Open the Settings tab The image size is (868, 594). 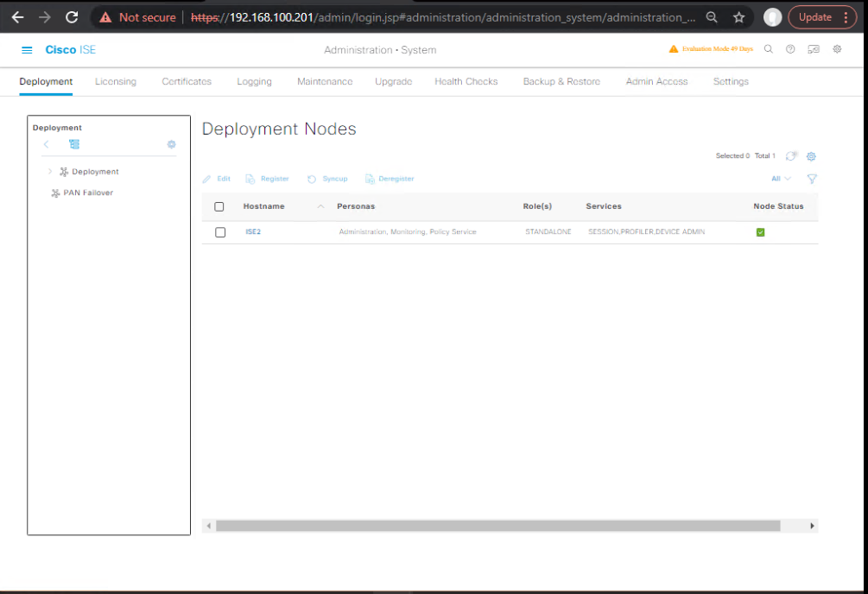click(x=731, y=81)
